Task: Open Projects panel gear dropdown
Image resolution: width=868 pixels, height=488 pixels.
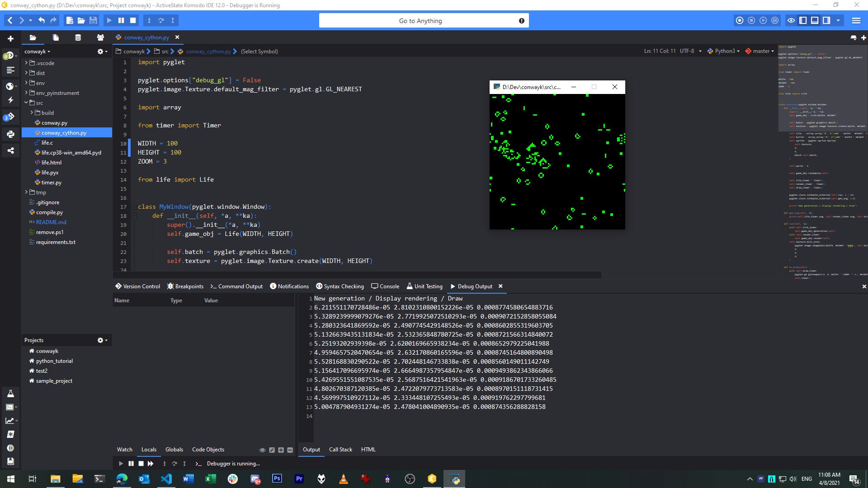Action: click(x=102, y=340)
